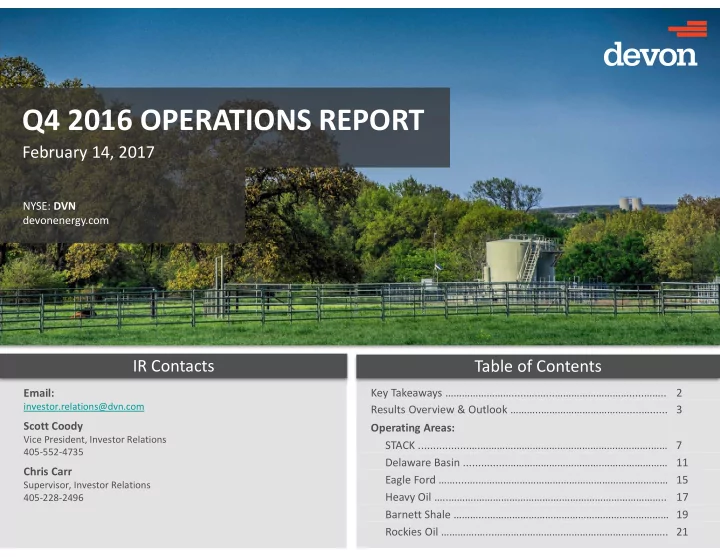Click page number 3 for Results Overview
Image resolution: width=720 pixels, height=557 pixels.
tap(679, 410)
